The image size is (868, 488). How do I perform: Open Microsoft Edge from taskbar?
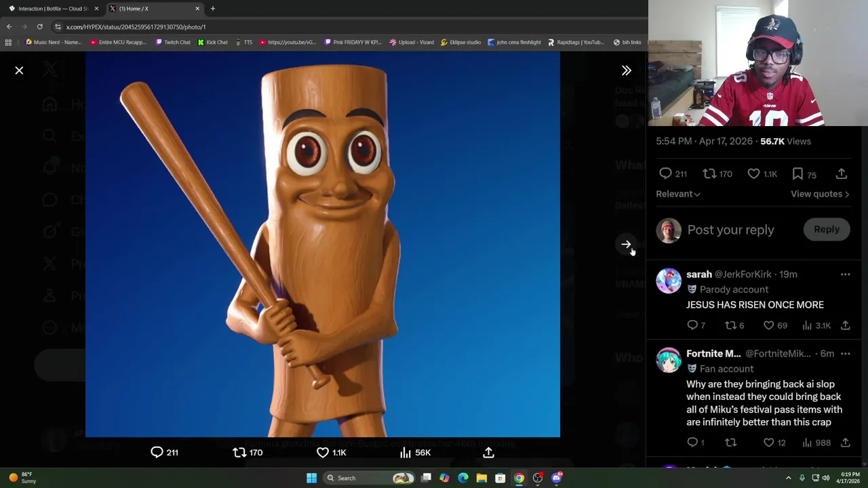tap(463, 478)
